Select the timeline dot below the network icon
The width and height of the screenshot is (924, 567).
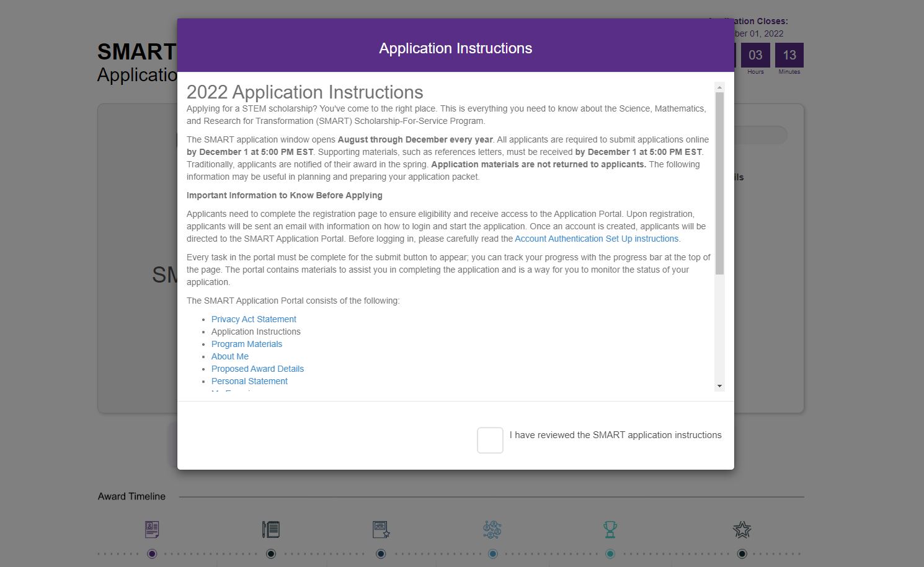[x=492, y=554]
